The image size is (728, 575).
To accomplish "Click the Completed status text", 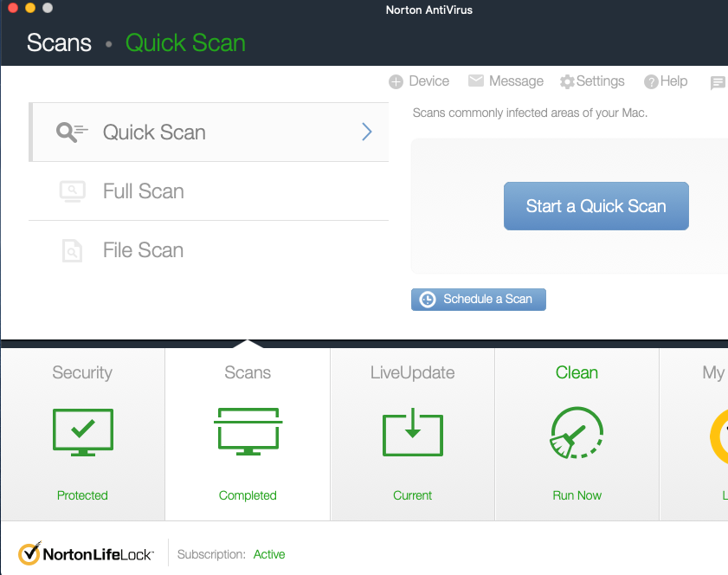I will 248,495.
